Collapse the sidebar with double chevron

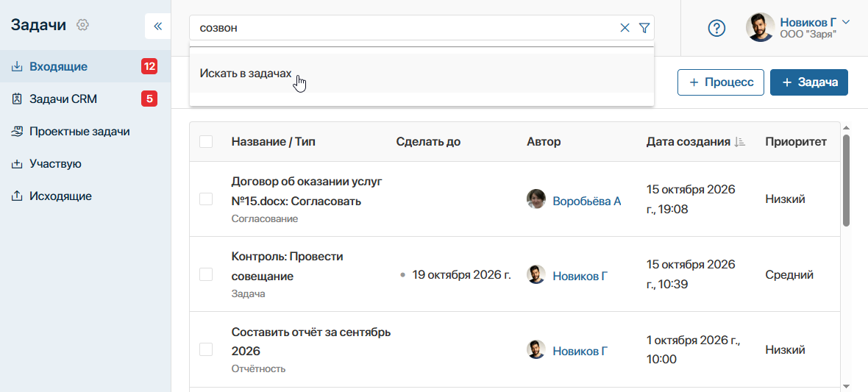(157, 26)
